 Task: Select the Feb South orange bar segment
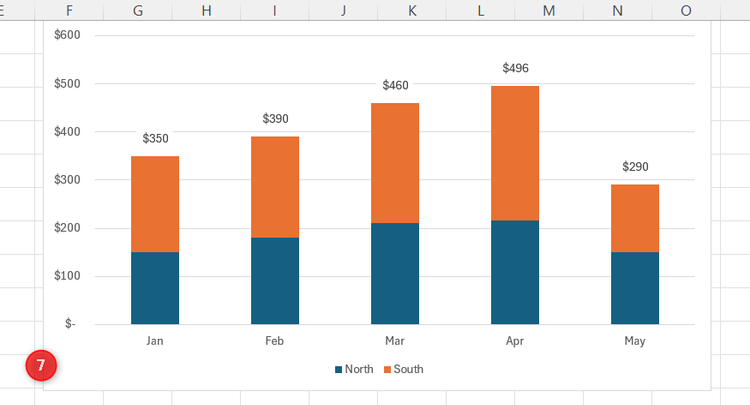pyautogui.click(x=275, y=187)
